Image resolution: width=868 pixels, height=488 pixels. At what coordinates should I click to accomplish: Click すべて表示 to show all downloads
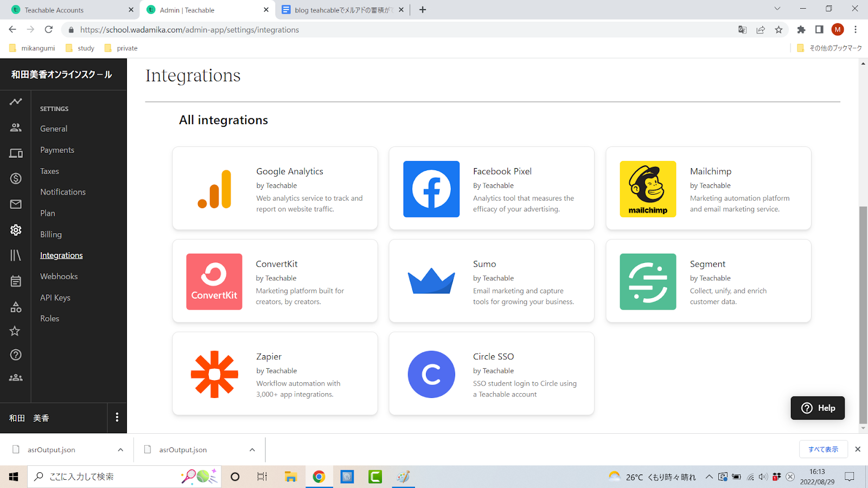[823, 450]
